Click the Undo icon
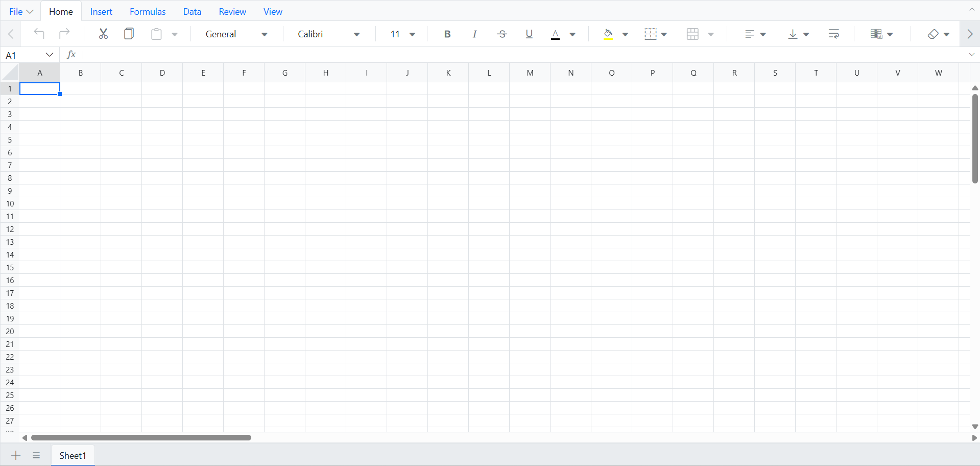The width and height of the screenshot is (980, 466). click(x=39, y=34)
